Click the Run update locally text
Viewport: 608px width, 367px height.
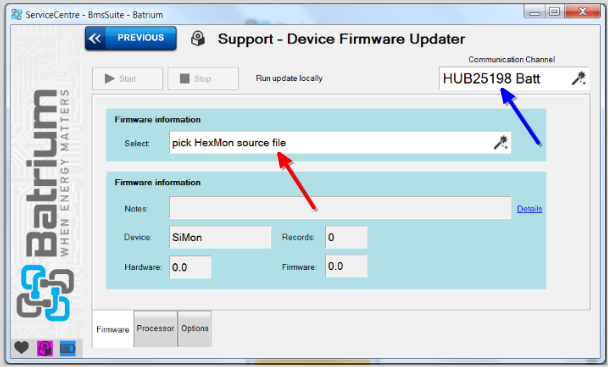coord(289,78)
